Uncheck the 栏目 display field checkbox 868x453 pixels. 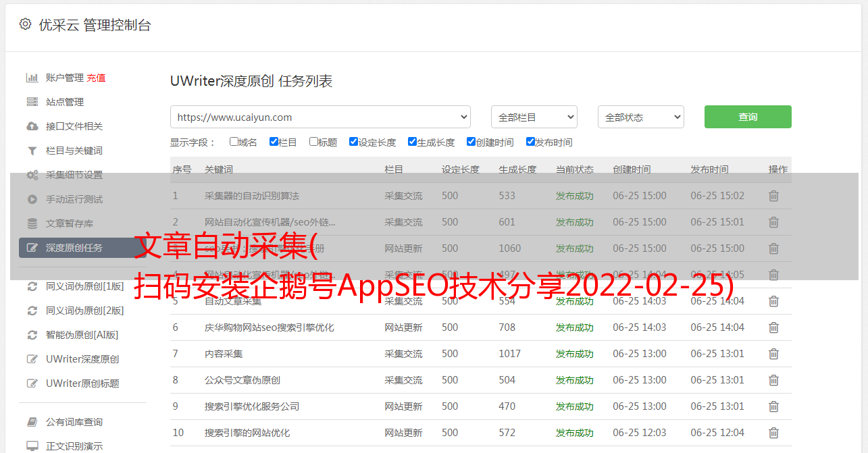pyautogui.click(x=274, y=142)
